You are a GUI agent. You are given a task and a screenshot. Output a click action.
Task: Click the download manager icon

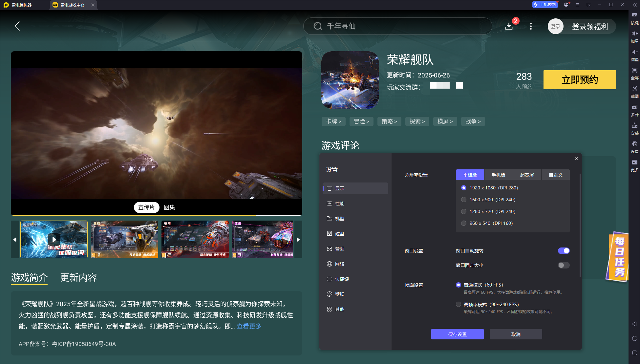(x=509, y=26)
